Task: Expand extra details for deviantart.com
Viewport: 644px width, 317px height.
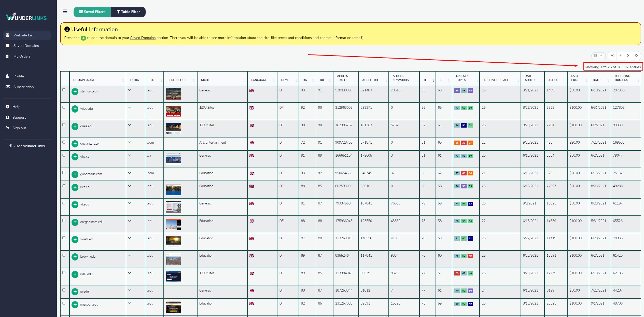Action: tap(130, 142)
